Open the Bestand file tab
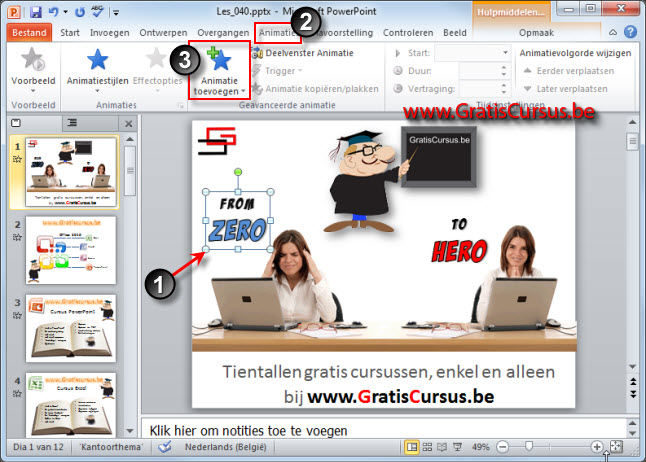Screen dimensions: 646x462 point(29,33)
